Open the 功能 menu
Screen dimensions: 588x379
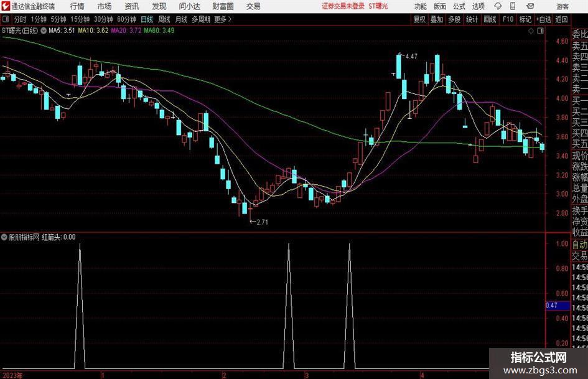click(x=421, y=6)
